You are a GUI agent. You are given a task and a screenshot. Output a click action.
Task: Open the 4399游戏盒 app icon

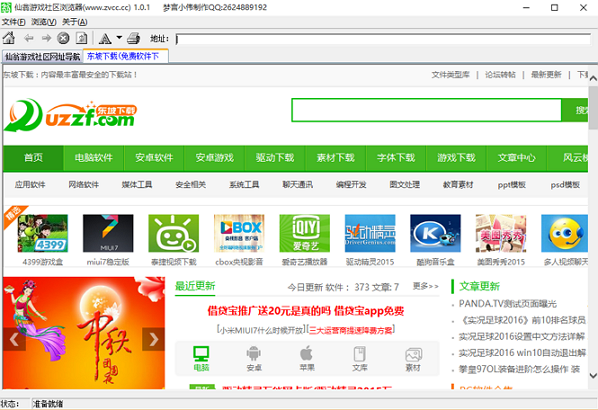point(43,233)
